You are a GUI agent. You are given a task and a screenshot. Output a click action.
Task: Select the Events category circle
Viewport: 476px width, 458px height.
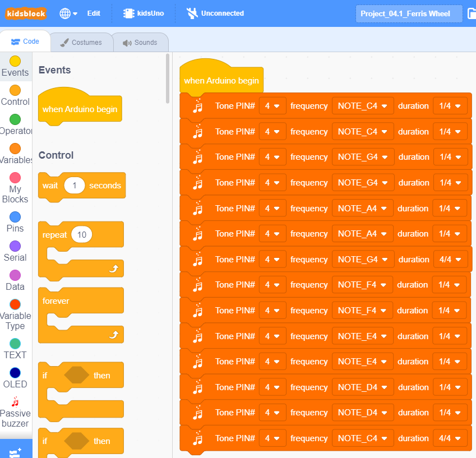(x=15, y=61)
